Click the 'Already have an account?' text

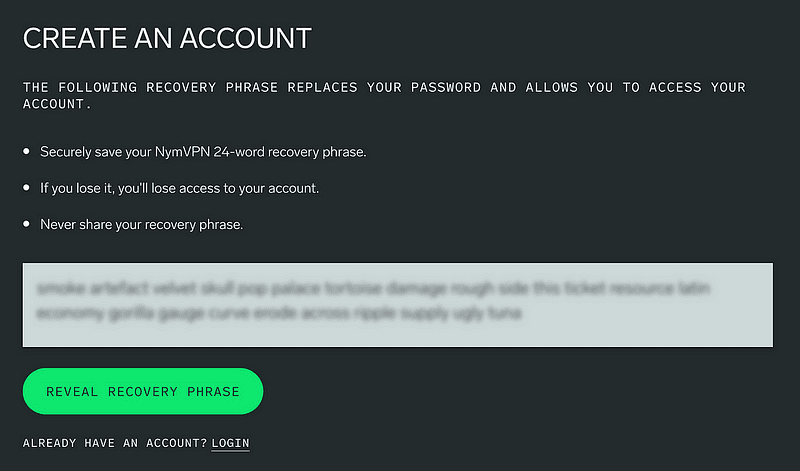115,443
